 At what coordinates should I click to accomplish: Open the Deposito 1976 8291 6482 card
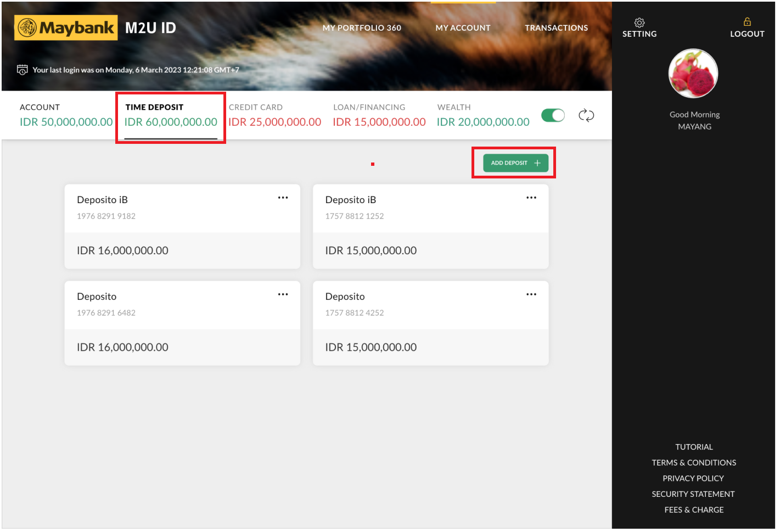182,323
